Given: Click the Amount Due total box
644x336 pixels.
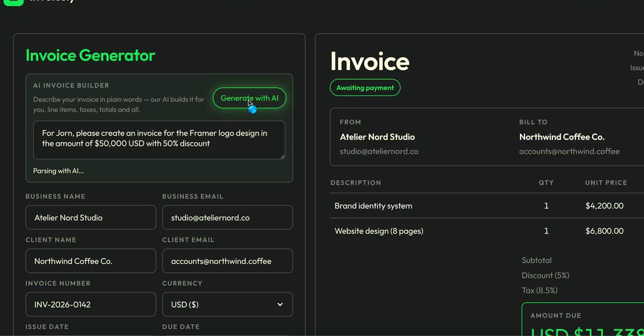Looking at the screenshot, I should (x=583, y=320).
